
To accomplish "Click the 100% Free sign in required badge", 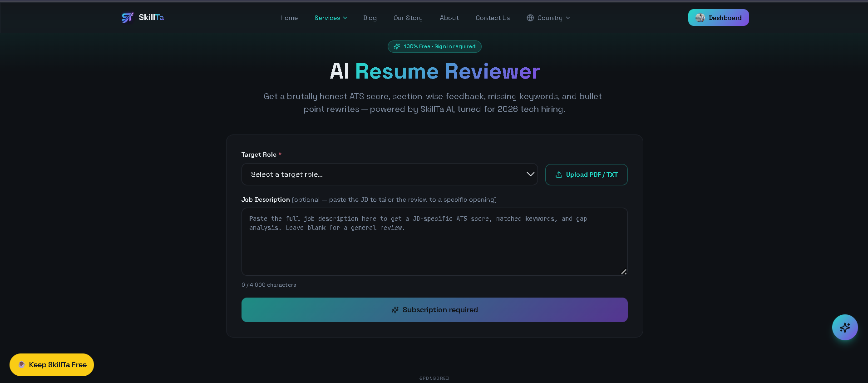I will click(434, 46).
